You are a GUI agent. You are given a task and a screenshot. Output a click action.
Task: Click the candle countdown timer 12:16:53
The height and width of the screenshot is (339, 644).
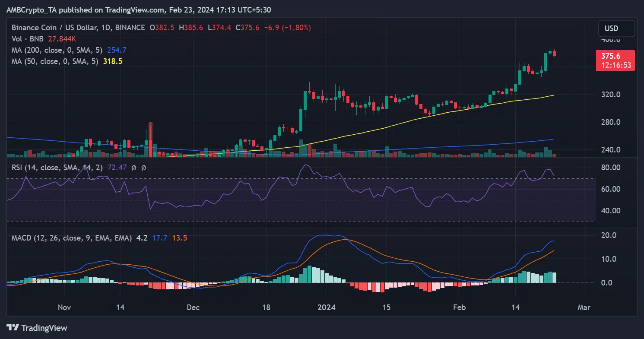click(x=616, y=65)
